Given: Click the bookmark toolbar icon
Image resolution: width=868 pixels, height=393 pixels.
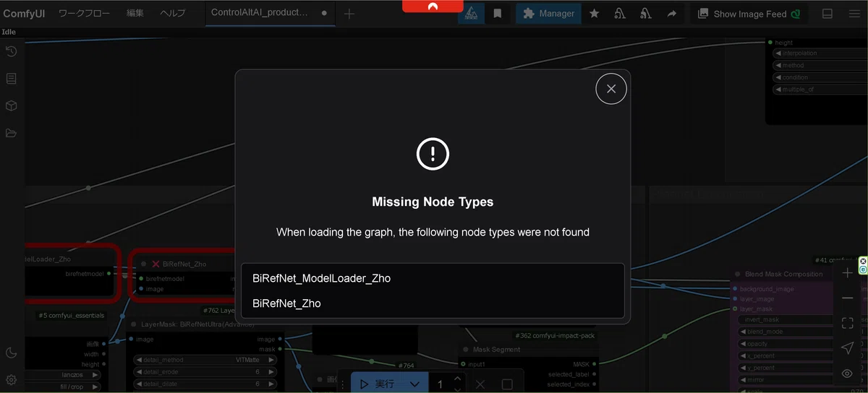Looking at the screenshot, I should (x=498, y=13).
